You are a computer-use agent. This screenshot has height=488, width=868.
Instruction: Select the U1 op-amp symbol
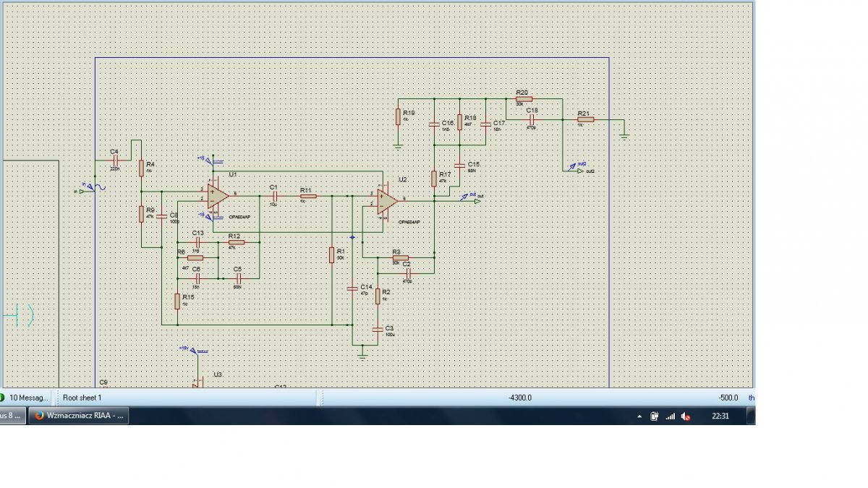pyautogui.click(x=218, y=195)
